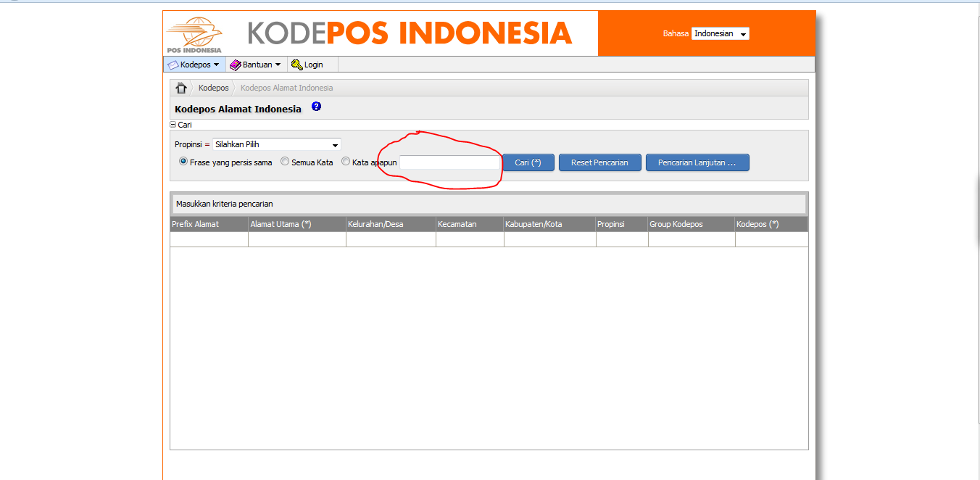Click the envelope icon beside Kodepos menu
This screenshot has height=480, width=980.
tap(173, 65)
